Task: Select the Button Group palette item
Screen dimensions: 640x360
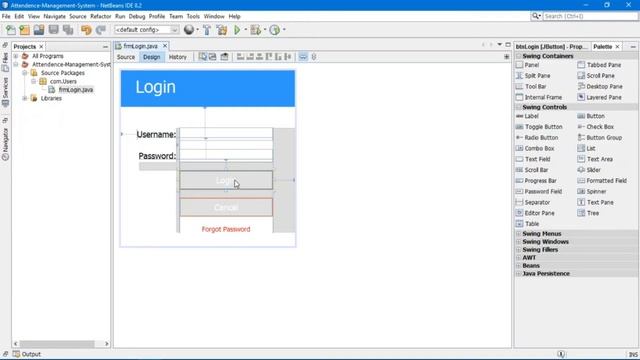Action: click(600, 138)
